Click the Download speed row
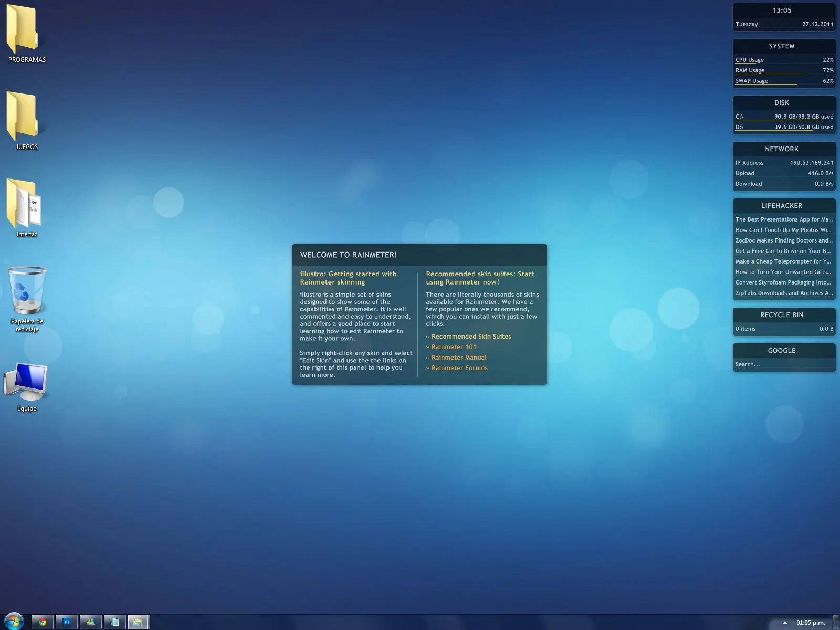 click(x=784, y=184)
